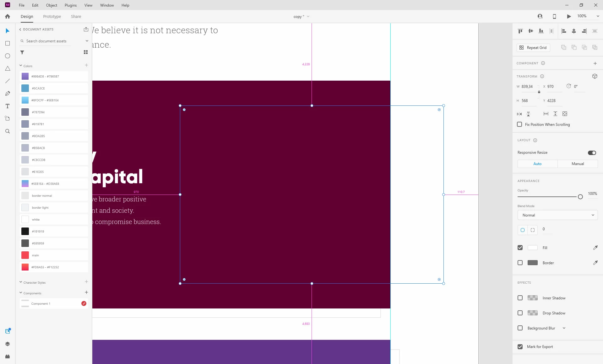
Task: Select the Ellipse tool
Action: [x=8, y=56]
